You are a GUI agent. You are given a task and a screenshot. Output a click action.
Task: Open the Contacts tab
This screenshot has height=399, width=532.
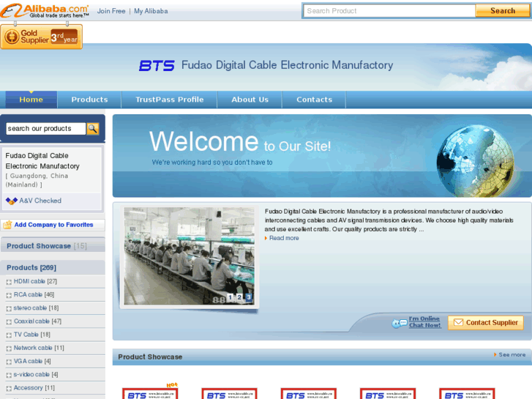click(x=314, y=100)
